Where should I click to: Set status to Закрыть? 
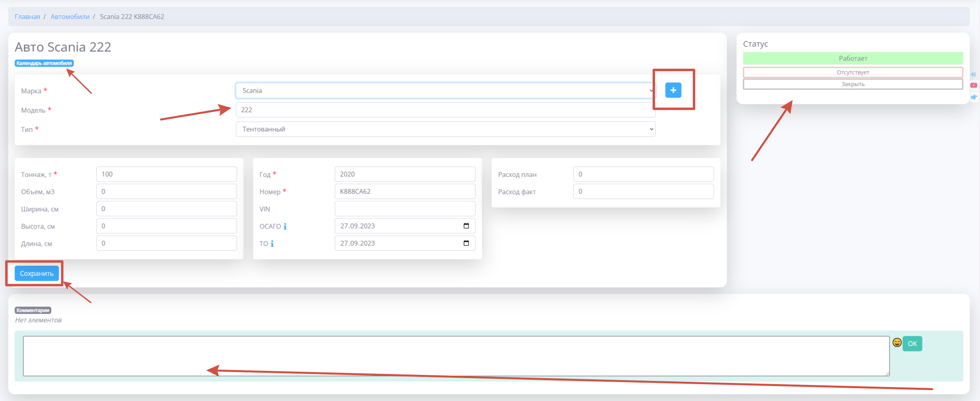pos(853,84)
